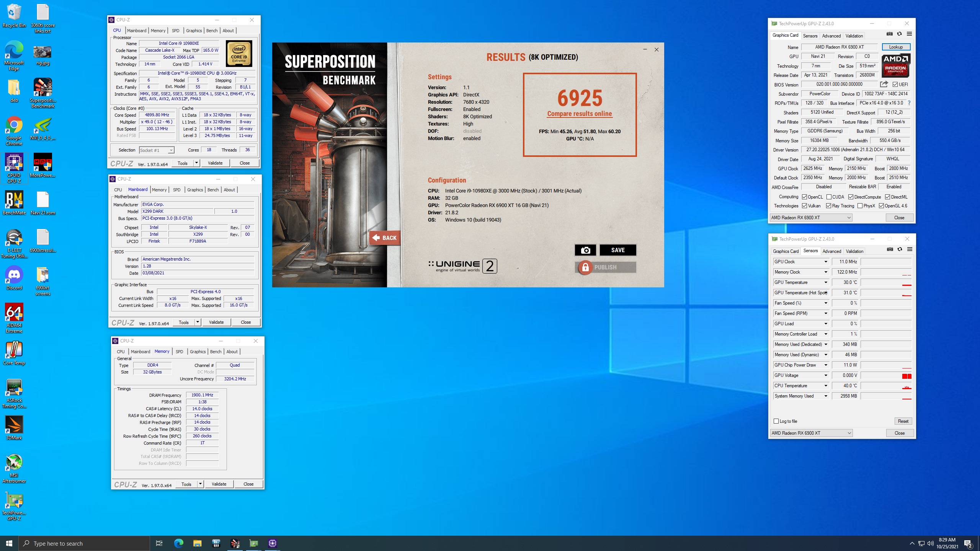Image resolution: width=980 pixels, height=551 pixels.
Task: Launch BenchMate desktop shortcut
Action: [x=14, y=203]
